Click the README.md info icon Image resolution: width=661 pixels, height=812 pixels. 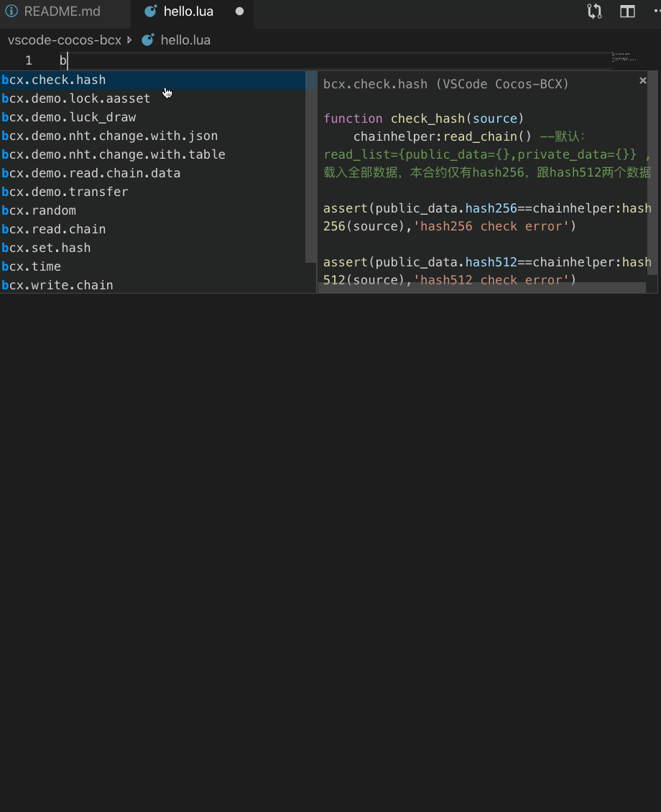tap(11, 11)
